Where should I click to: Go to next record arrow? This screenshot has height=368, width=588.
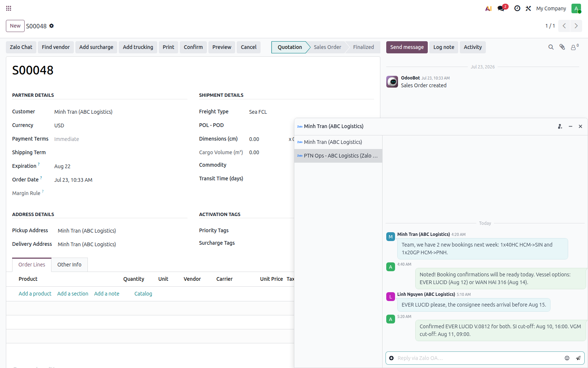click(576, 26)
